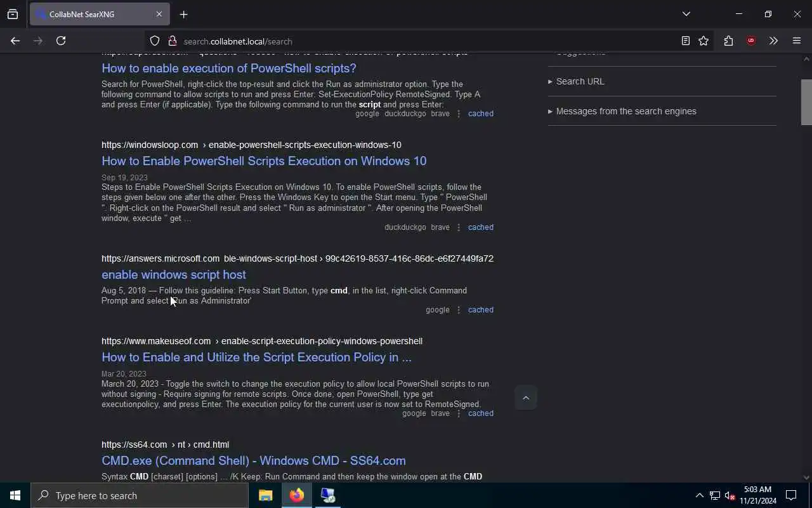Close the CollabNet SearXNG tab
812x508 pixels.
(159, 14)
